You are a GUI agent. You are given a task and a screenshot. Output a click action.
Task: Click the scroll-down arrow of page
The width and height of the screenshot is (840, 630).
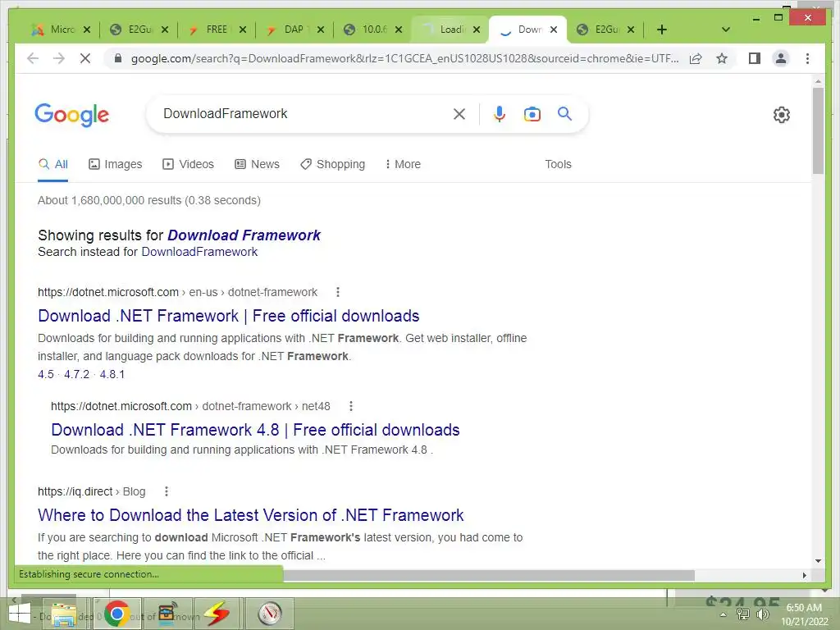point(818,561)
